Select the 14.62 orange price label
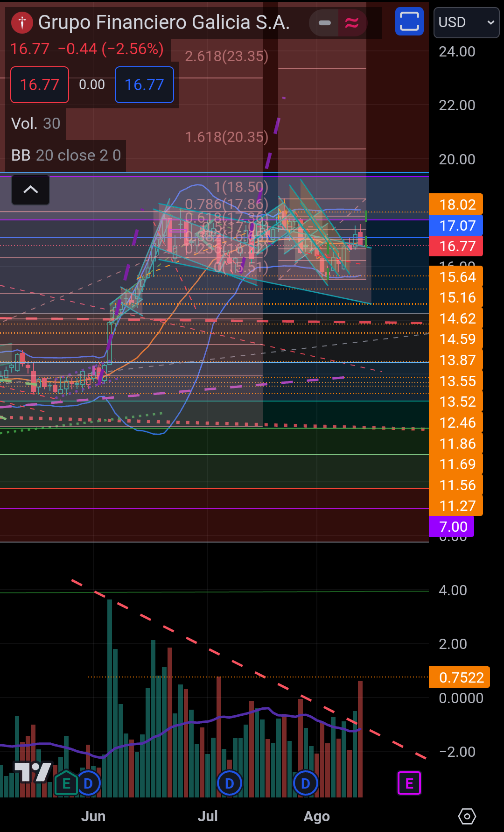504x832 pixels. pos(456,318)
